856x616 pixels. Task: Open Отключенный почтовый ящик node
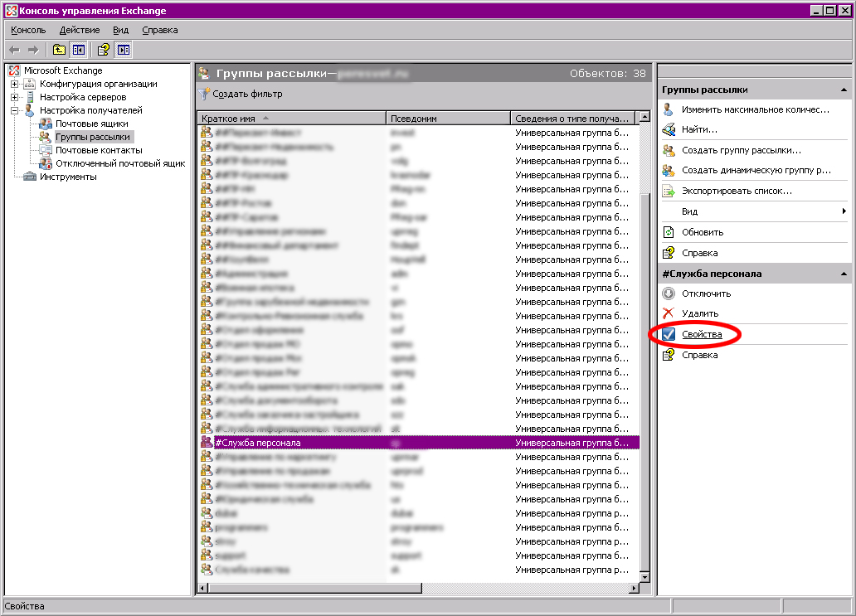click(120, 163)
